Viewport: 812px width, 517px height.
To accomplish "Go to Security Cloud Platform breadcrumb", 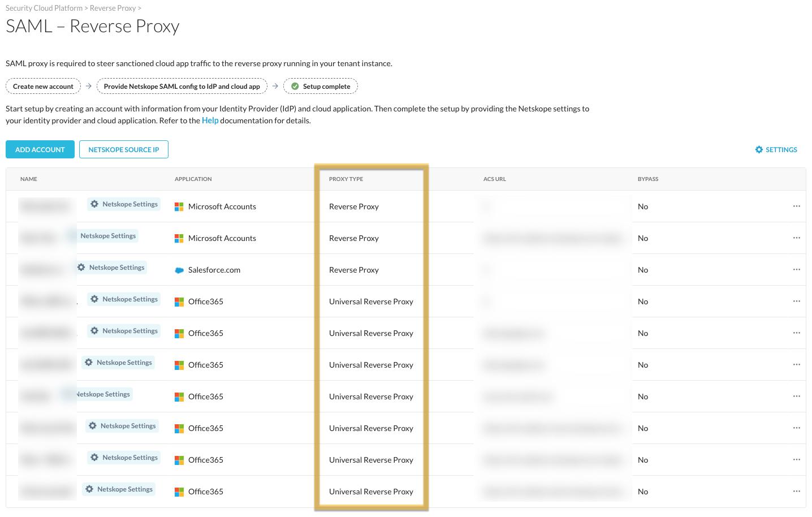I will click(44, 8).
